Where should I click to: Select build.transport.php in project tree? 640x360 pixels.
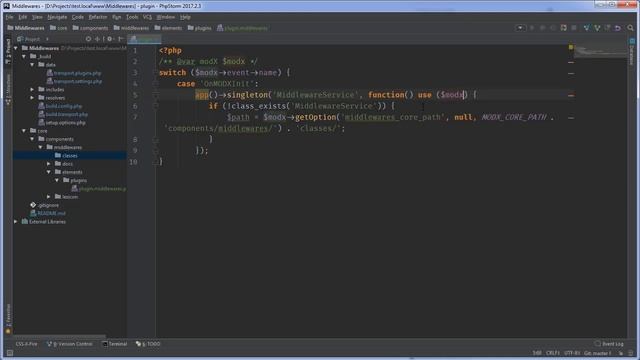coord(63,114)
